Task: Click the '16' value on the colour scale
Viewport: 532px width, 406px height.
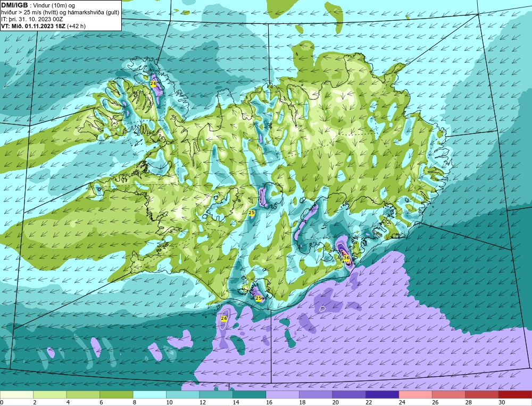Action: tap(269, 402)
